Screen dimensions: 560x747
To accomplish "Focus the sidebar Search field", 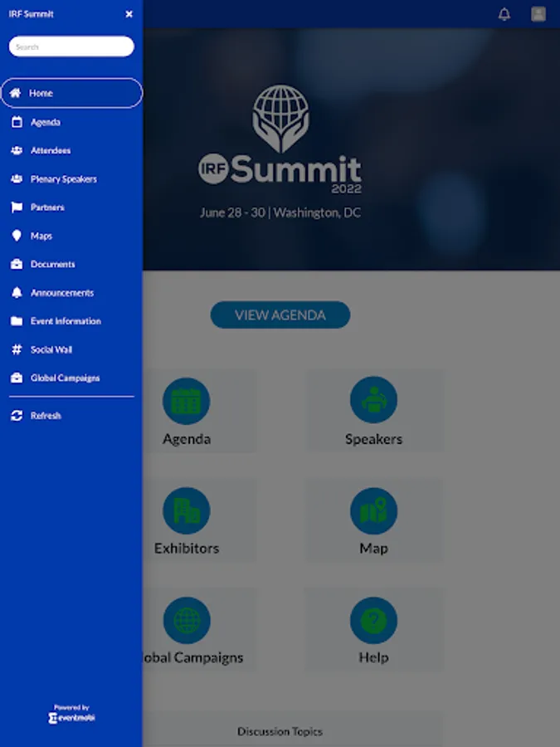I will tap(71, 46).
